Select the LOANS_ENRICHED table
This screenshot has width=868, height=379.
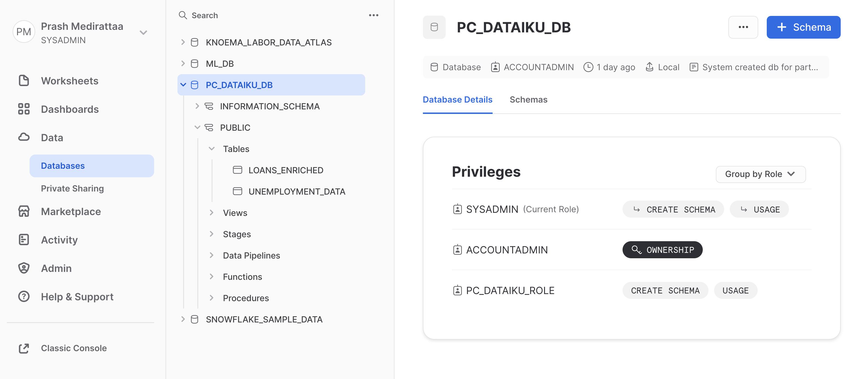(286, 170)
